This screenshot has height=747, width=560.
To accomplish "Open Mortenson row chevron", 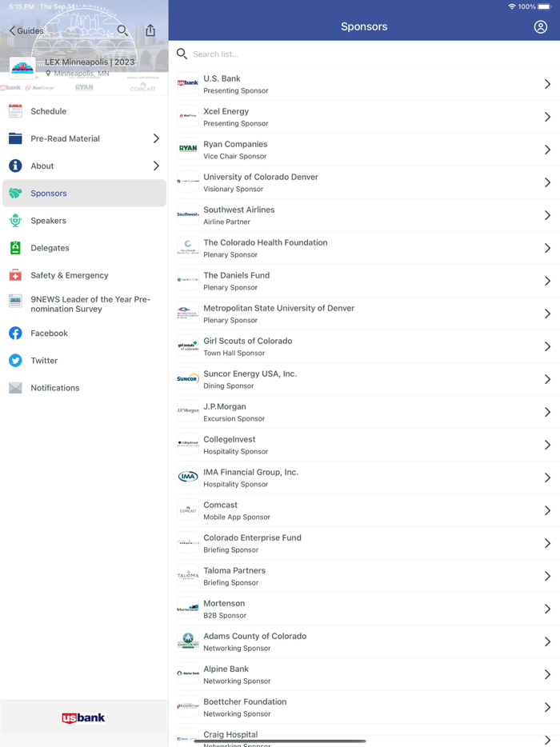I will click(548, 609).
